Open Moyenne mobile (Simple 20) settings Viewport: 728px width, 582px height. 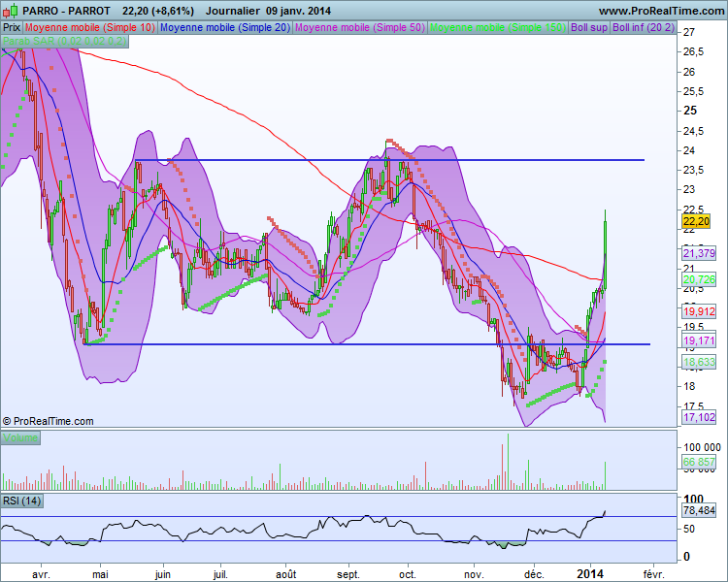225,27
